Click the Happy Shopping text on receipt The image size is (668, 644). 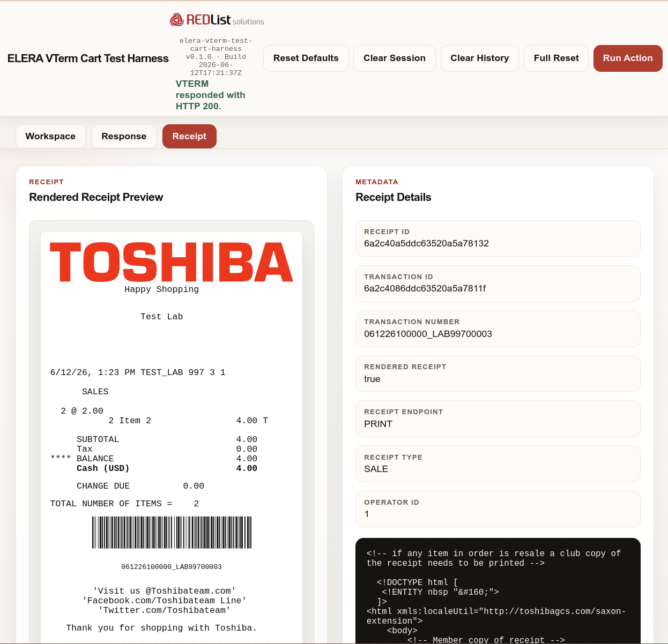[161, 289]
